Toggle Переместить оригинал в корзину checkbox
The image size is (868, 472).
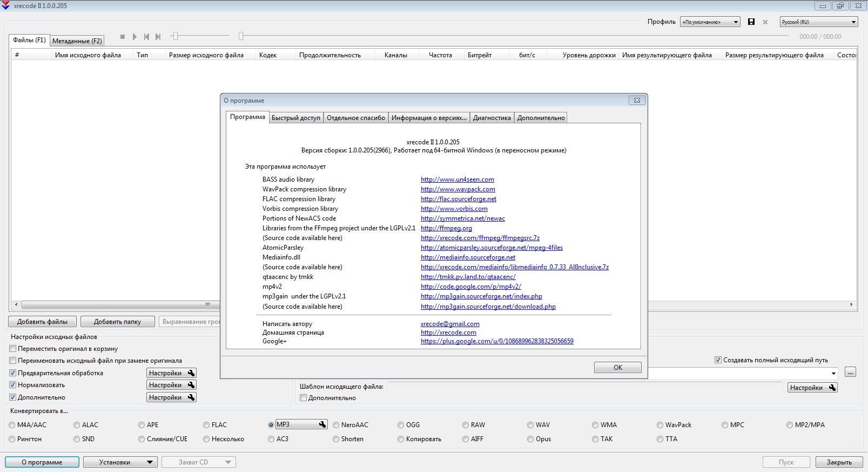(13, 349)
